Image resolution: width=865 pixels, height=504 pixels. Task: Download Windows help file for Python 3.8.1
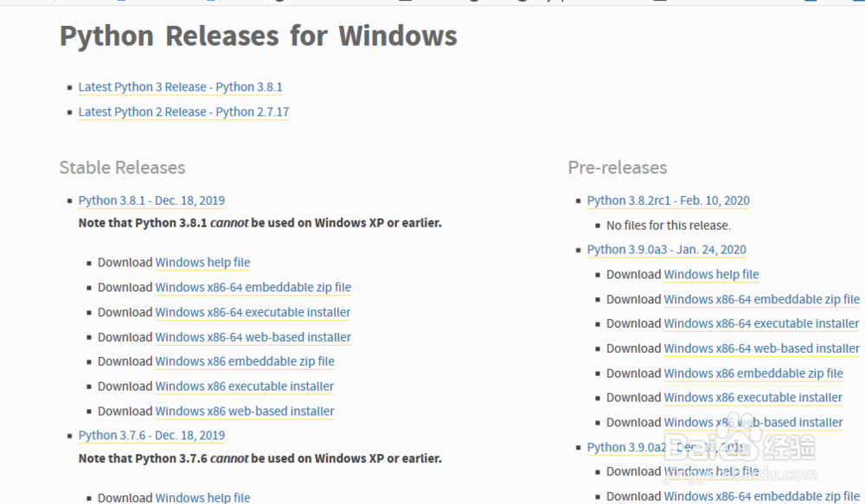202,263
